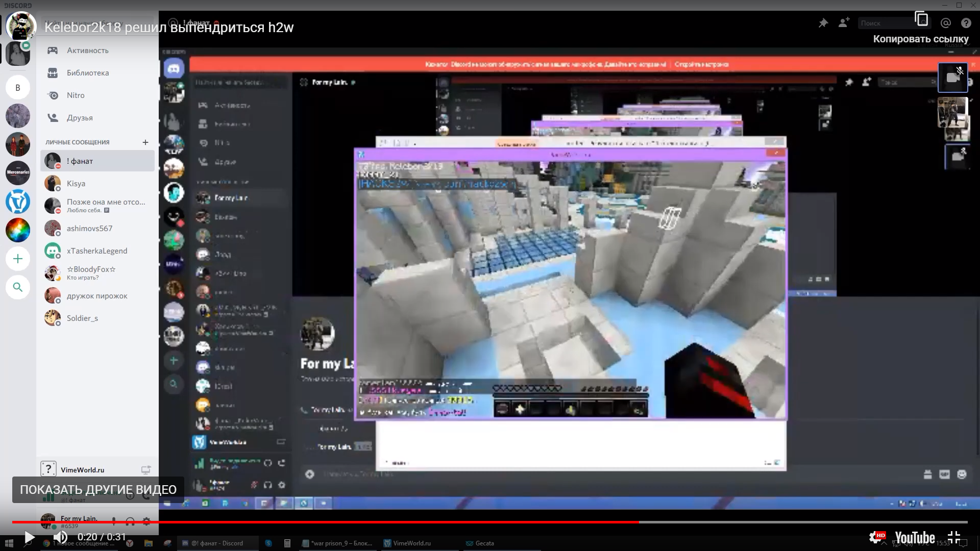Open the chat with Kisya
Screen dimensions: 980x551
[76, 184]
